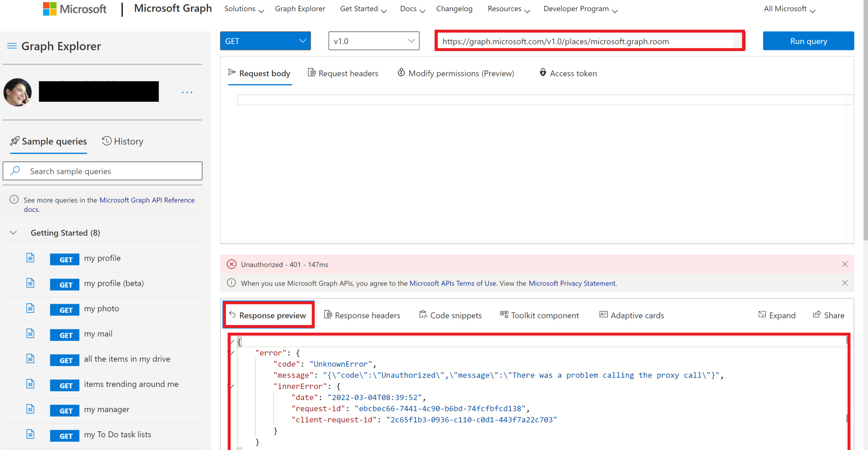Click the document icon beside "my profile" query
The image size is (868, 450).
point(30,257)
